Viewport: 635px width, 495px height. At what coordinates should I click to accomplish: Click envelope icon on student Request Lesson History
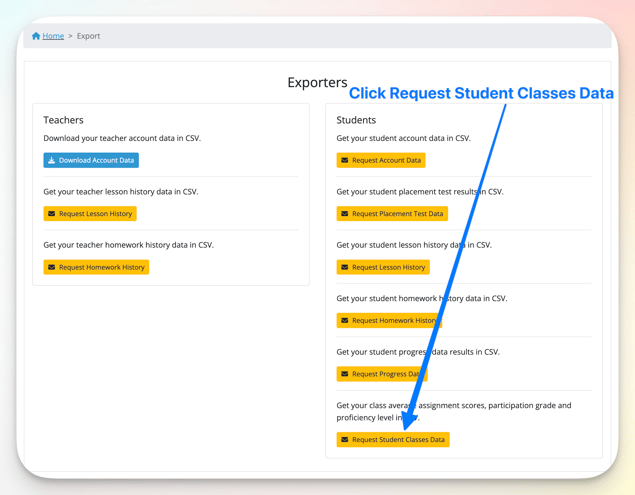[345, 267]
